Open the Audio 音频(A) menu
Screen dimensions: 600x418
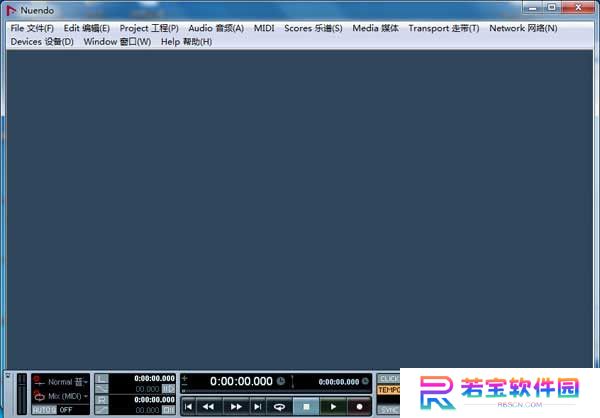(216, 28)
